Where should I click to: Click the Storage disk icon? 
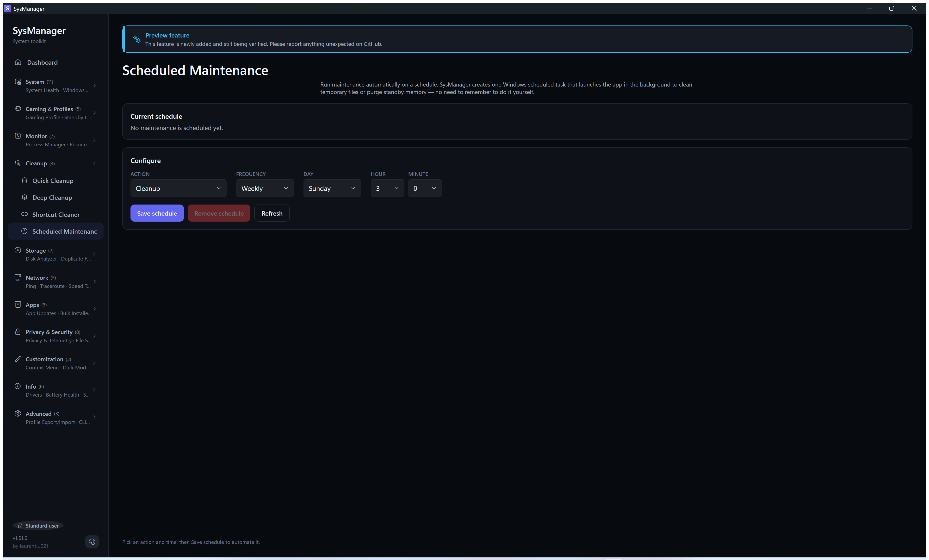click(18, 250)
